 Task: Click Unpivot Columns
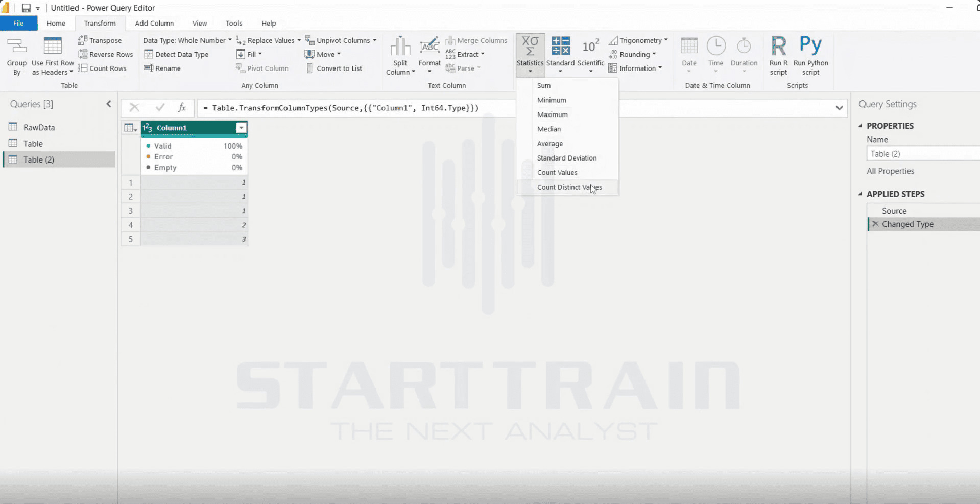[341, 40]
